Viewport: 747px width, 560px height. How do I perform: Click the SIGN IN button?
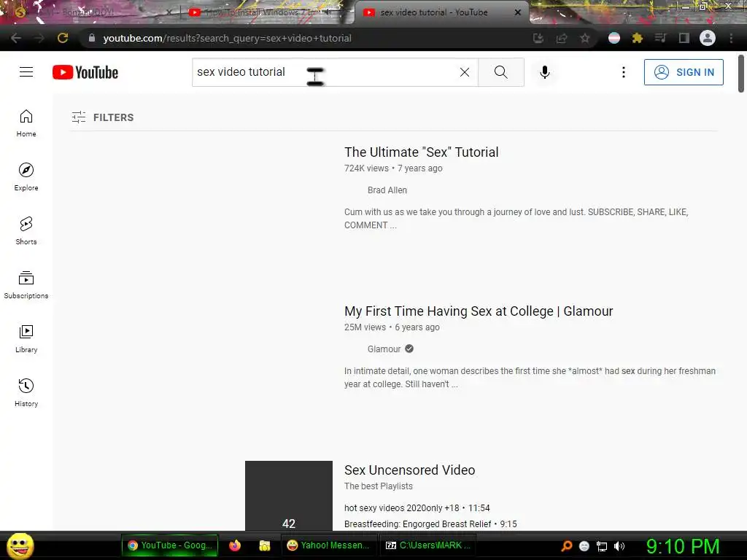(684, 72)
